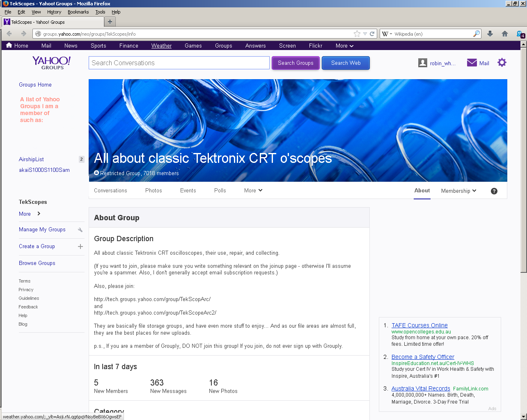Expand the More menu in Yahoo top bar
The height and width of the screenshot is (420, 527).
click(x=344, y=46)
